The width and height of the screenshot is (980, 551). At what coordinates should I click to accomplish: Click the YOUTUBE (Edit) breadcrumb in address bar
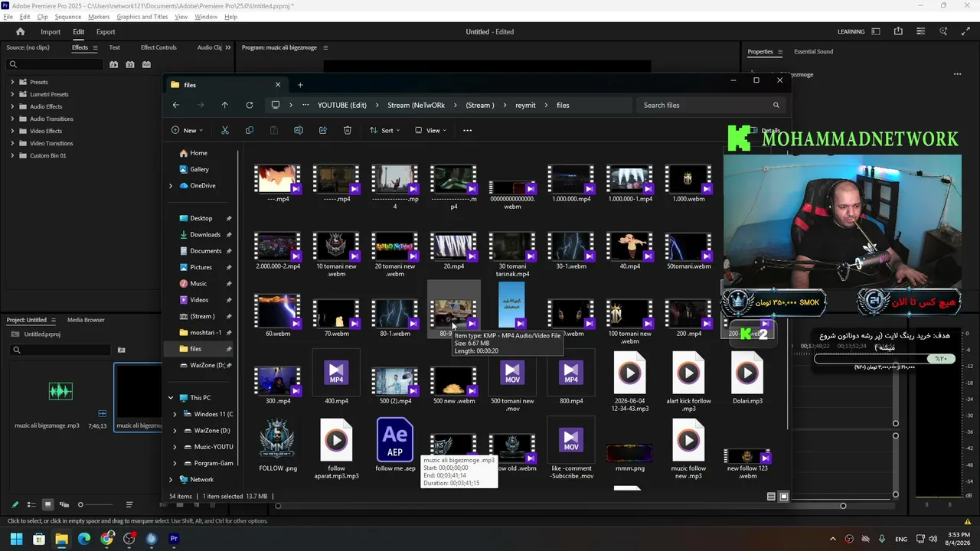click(342, 105)
